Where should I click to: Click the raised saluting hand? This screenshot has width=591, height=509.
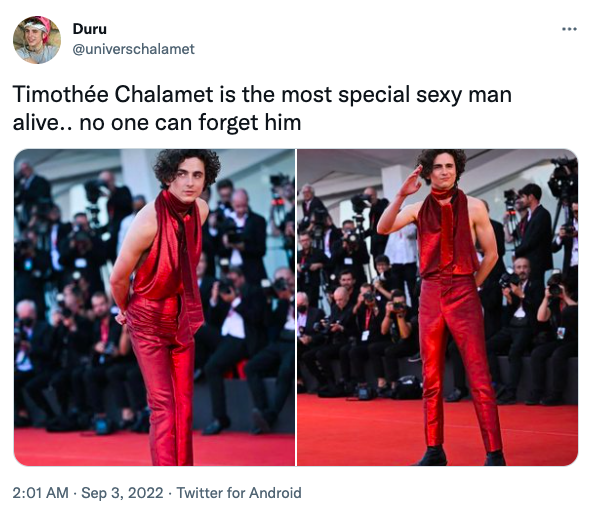(x=412, y=182)
